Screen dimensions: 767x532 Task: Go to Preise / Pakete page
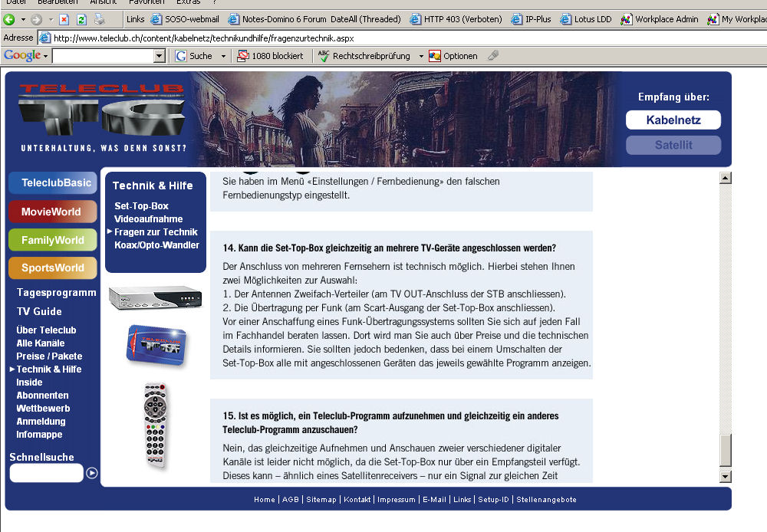click(49, 356)
